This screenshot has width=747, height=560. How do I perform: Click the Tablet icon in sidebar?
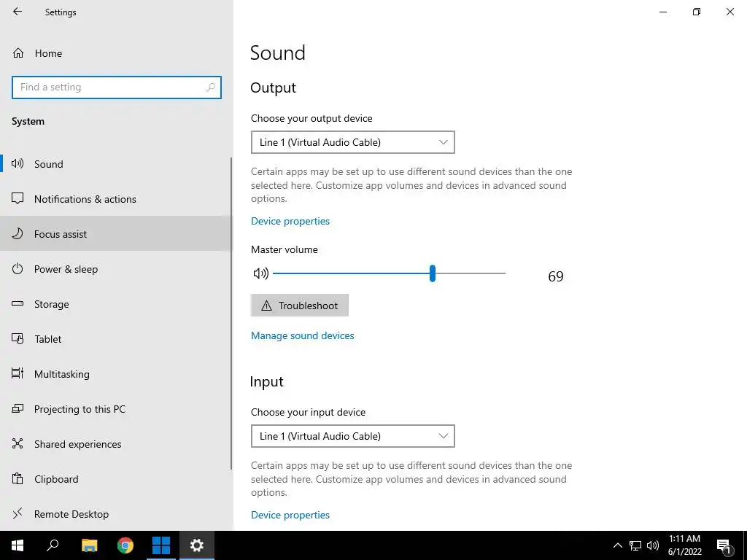point(18,338)
